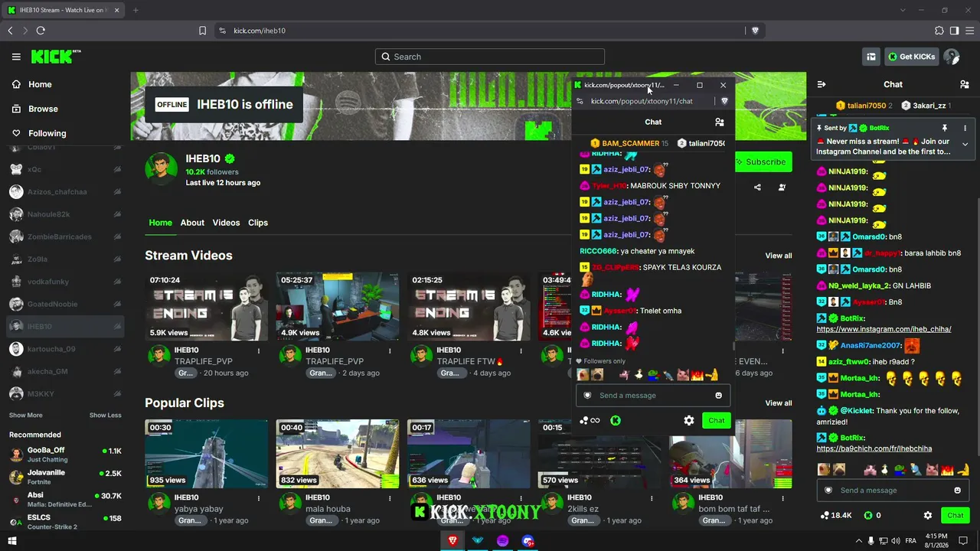Open the user profile avatar menu
Image resolution: width=980 pixels, height=551 pixels.
tap(952, 57)
